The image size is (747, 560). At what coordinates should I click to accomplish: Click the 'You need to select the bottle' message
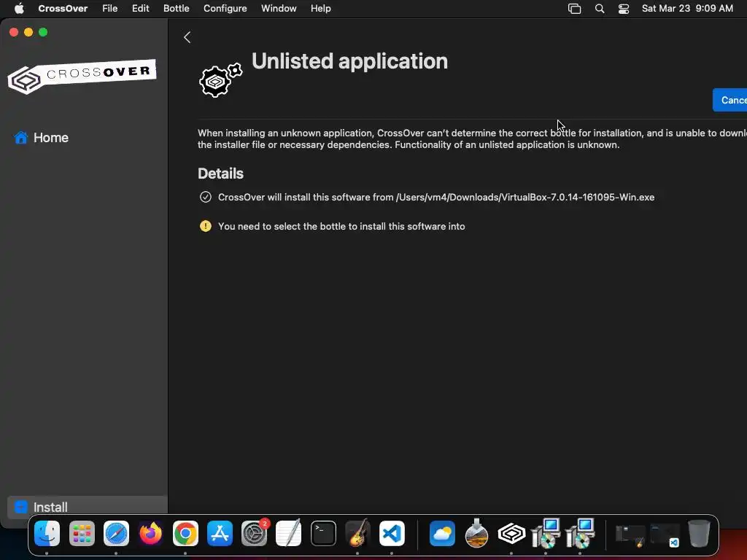[x=341, y=226]
